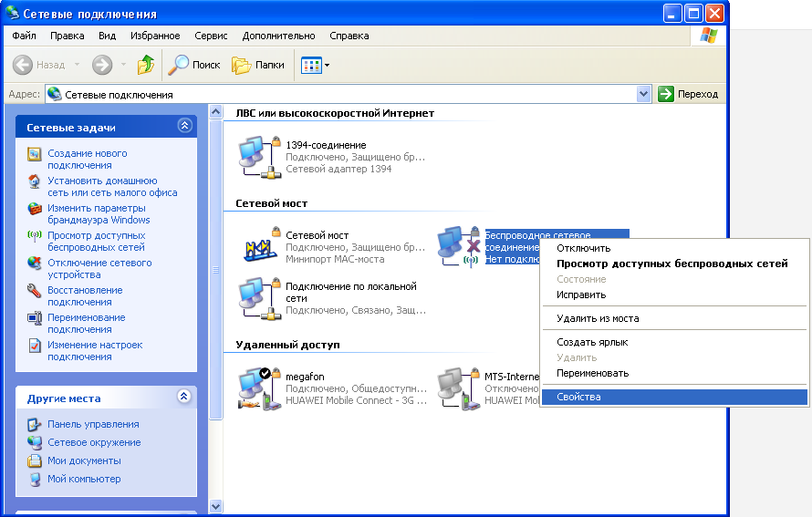
Task: Click the Forward arrow toolbar icon
Action: 102,65
